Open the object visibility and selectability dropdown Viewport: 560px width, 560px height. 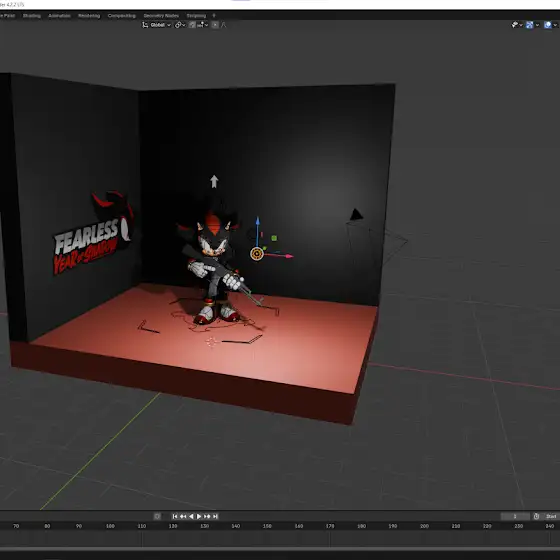[517, 25]
